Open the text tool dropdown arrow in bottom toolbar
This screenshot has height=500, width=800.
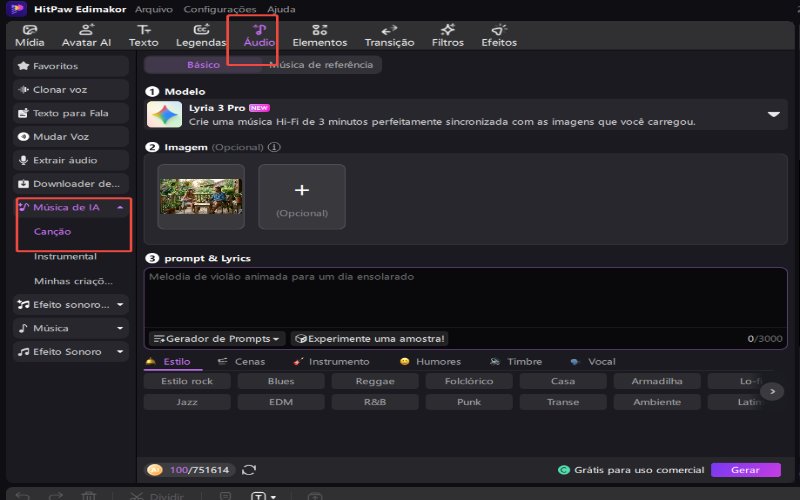[273, 496]
